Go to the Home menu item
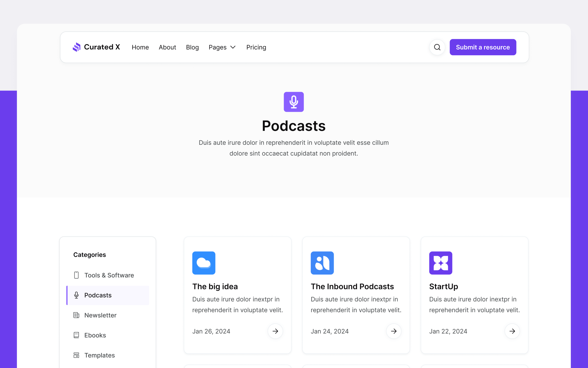588x368 pixels. pos(140,47)
